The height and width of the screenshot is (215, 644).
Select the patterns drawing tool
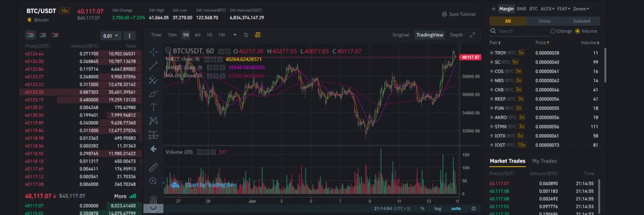click(x=153, y=121)
